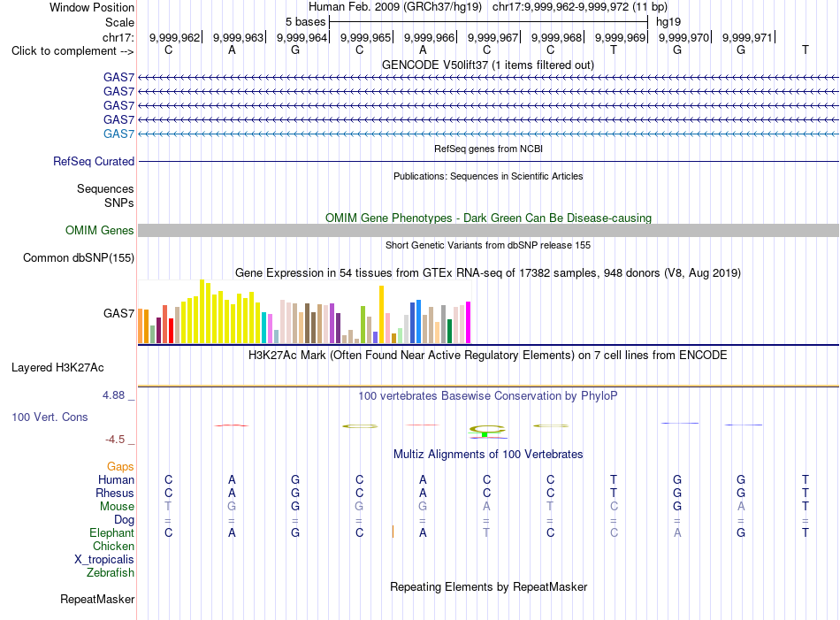Open 'Repeating Elements by RepeatMasker' track title
The width and height of the screenshot is (840, 620).
pyautogui.click(x=488, y=586)
